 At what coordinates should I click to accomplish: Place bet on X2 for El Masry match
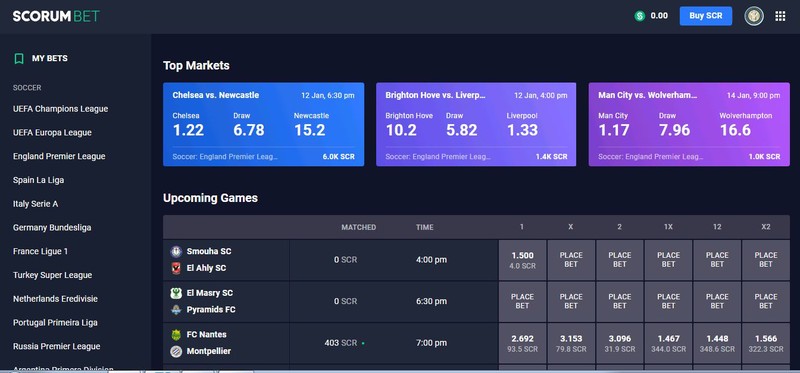[x=766, y=302]
